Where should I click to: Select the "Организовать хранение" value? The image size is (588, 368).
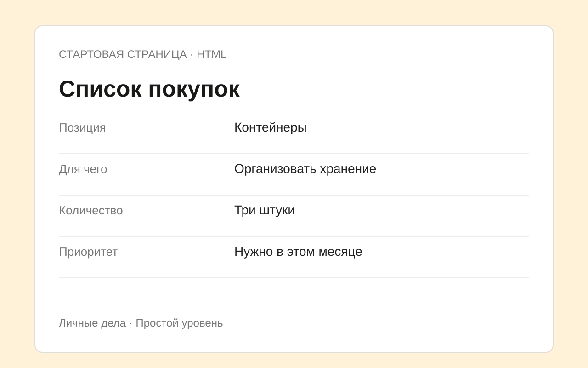(305, 169)
